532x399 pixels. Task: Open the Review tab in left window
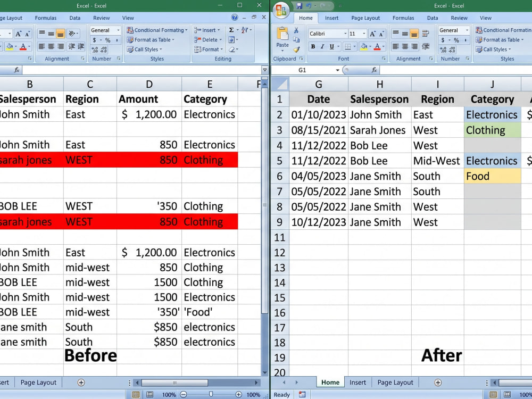point(102,18)
